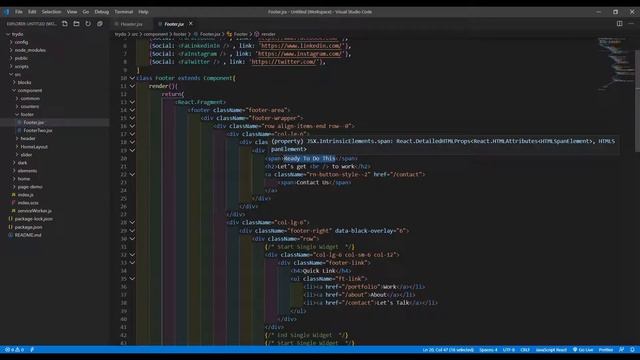Click the feedback smiley in status bar
640x360 pixels.
622,350
